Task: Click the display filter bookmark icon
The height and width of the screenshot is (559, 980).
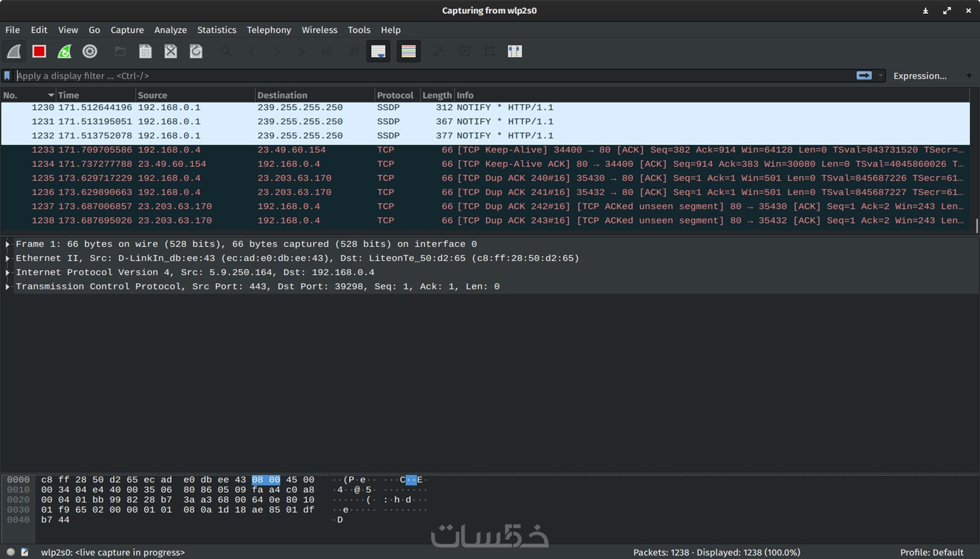Action: 7,75
